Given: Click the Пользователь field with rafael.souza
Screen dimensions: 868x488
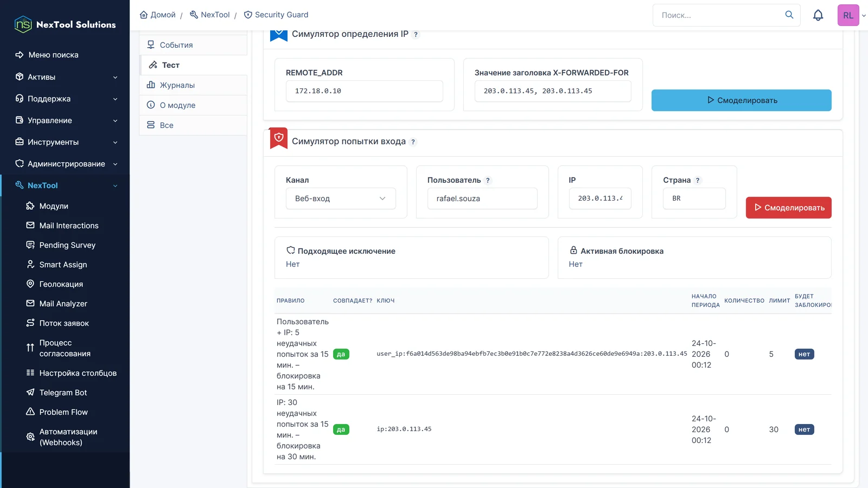Looking at the screenshot, I should pos(482,198).
